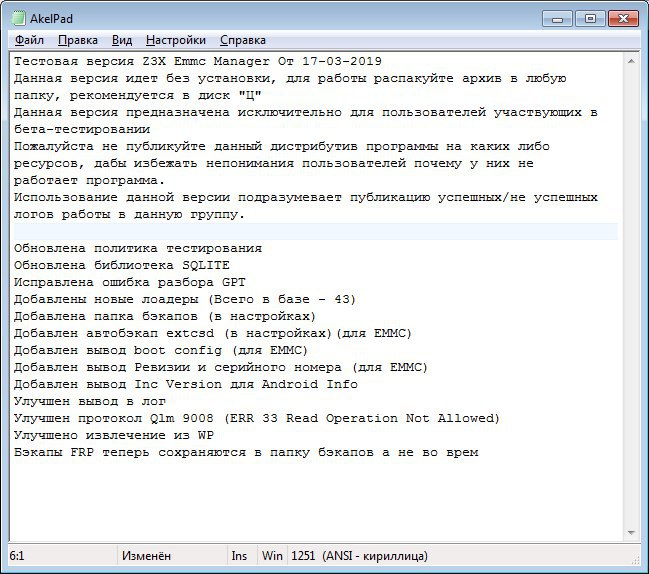Click the 1251 (ANSI - кириллица) encoding entry
649x574 pixels.
coord(359,555)
